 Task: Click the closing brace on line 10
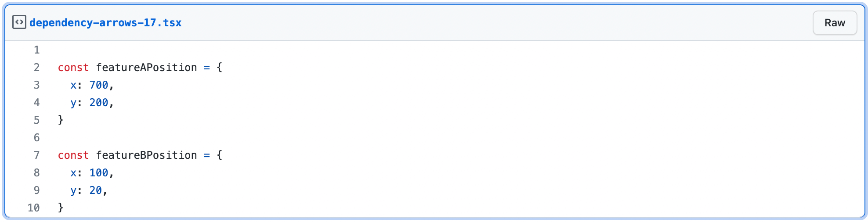click(x=61, y=208)
